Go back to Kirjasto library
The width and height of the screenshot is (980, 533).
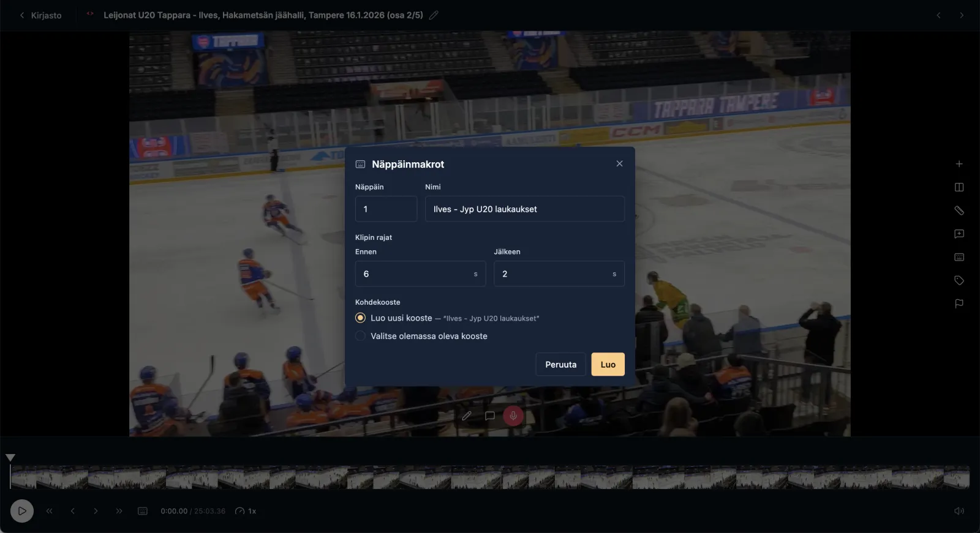[x=40, y=15]
